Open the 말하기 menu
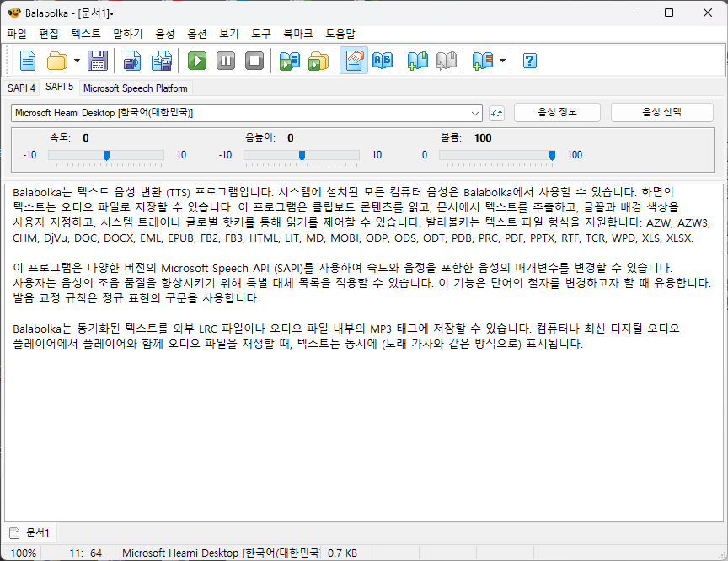This screenshot has height=561, width=728. (128, 34)
